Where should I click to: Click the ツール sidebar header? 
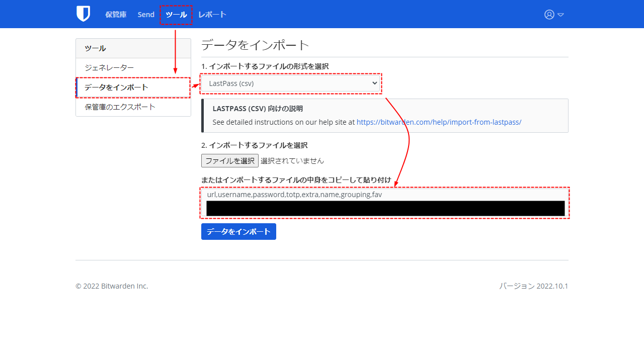tap(133, 48)
